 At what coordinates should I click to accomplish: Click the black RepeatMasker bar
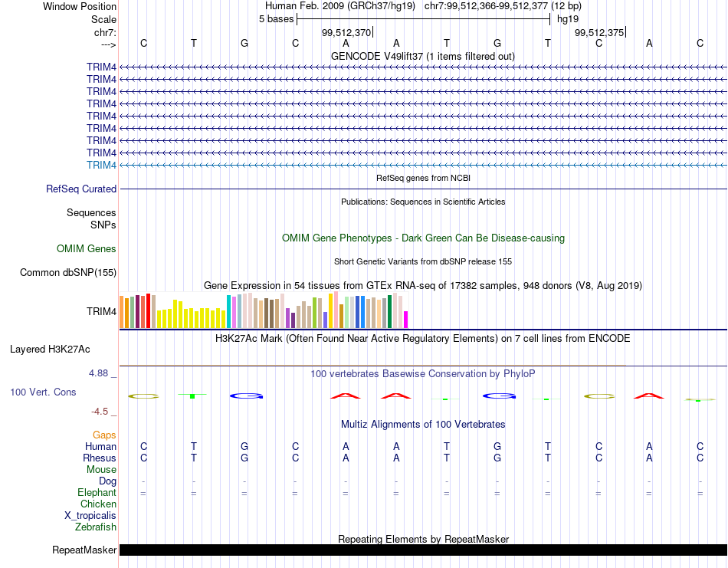click(423, 550)
